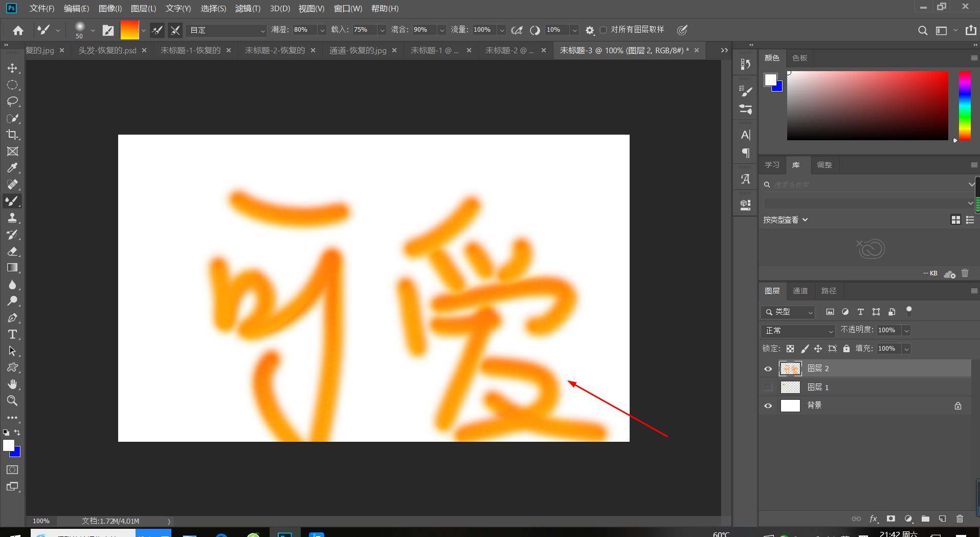Select the Clone Stamp tool
The width and height of the screenshot is (980, 537).
pyautogui.click(x=12, y=218)
